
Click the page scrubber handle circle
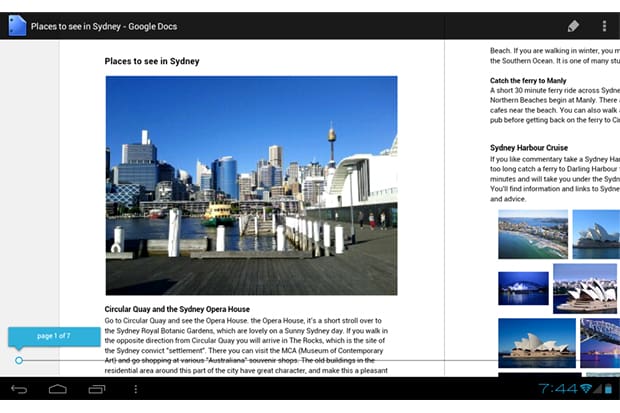(19, 360)
